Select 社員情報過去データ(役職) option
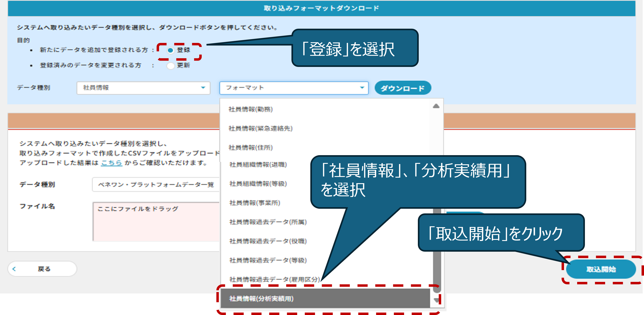This screenshot has width=644, height=315. [268, 241]
